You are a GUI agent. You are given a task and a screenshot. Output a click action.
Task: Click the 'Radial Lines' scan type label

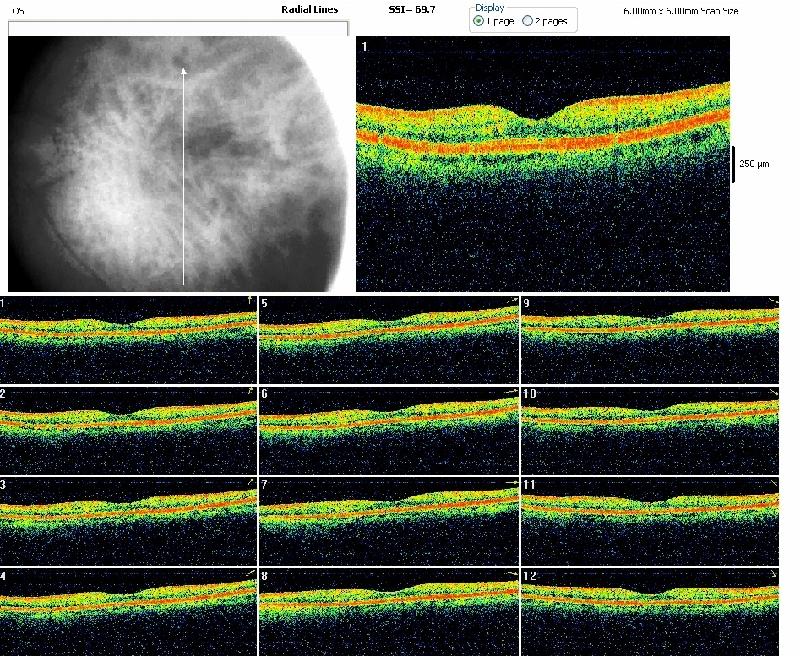pyautogui.click(x=310, y=8)
